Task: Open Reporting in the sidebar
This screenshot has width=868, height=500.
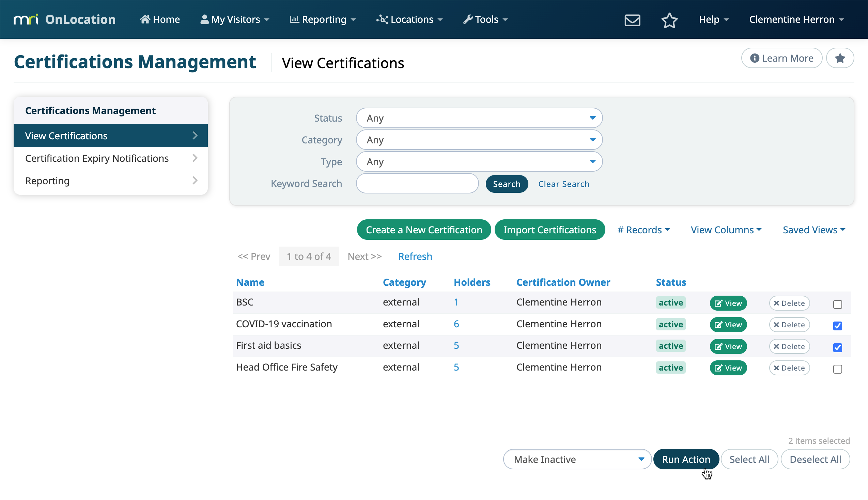Action: pos(111,181)
